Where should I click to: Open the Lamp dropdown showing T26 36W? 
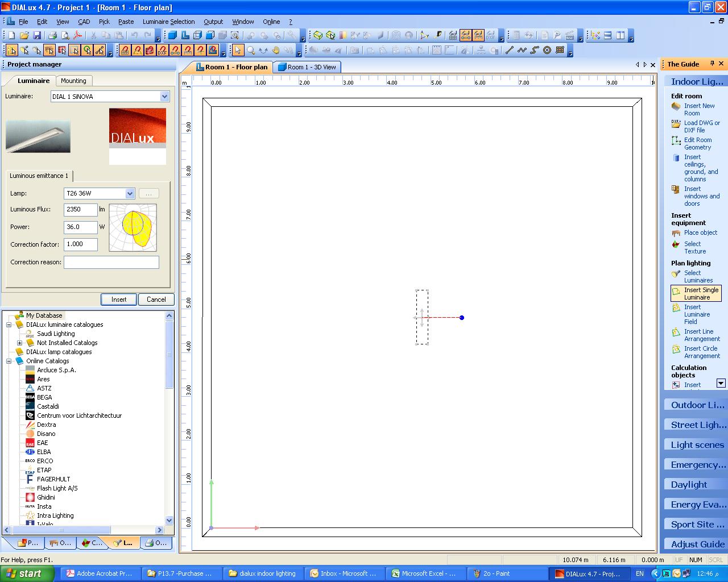pyautogui.click(x=129, y=193)
